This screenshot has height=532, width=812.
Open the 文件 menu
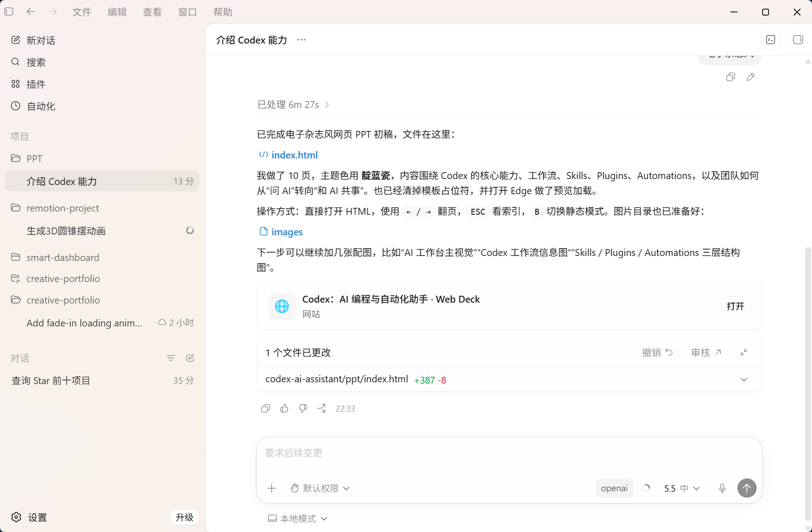tap(82, 12)
